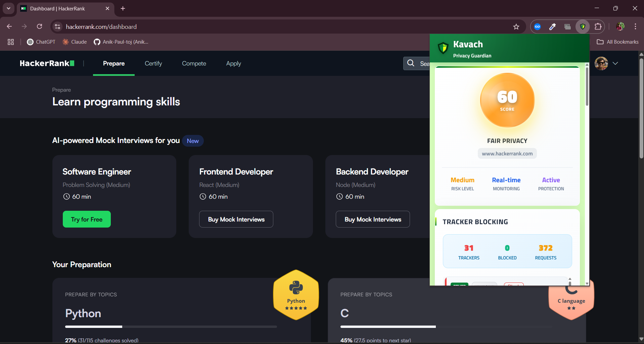Bookmark this page with the star icon
This screenshot has height=344, width=644.
tap(516, 27)
